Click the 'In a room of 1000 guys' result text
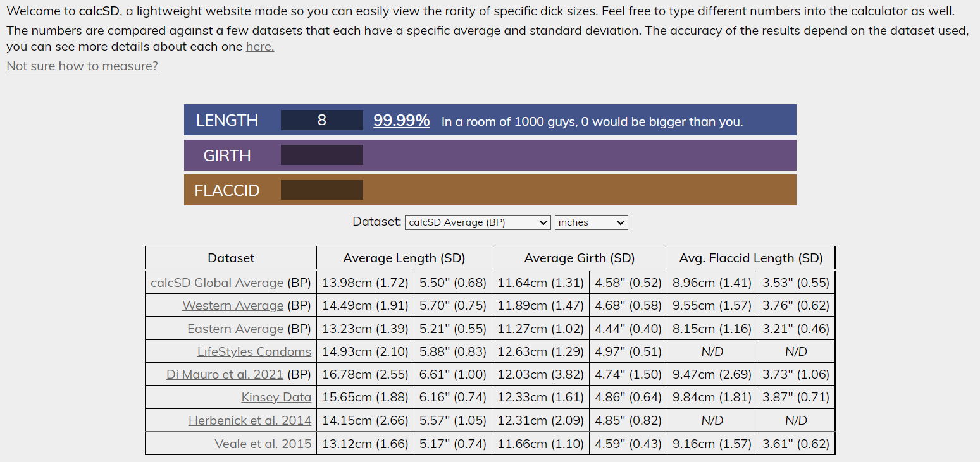Screen dimensions: 980x462 [592, 121]
